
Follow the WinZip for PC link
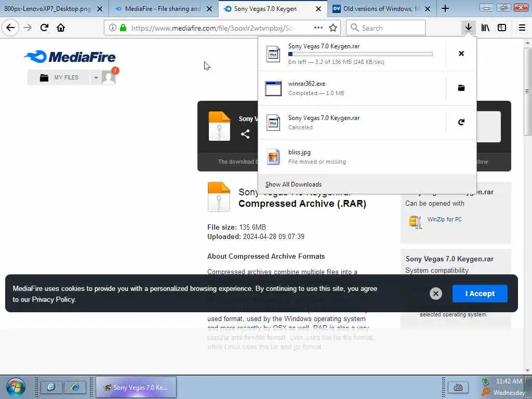445,220
